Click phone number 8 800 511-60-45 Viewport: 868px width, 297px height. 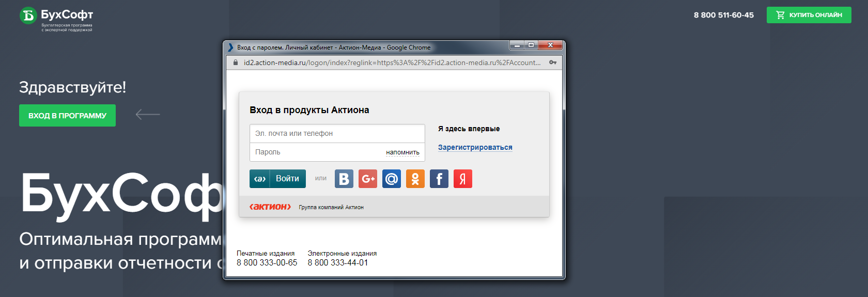tap(723, 15)
